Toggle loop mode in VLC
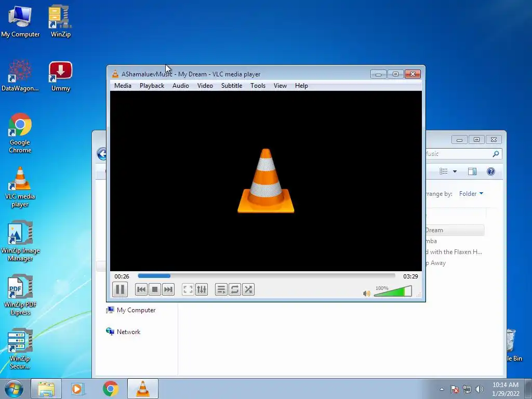The width and height of the screenshot is (532, 399). 235,289
